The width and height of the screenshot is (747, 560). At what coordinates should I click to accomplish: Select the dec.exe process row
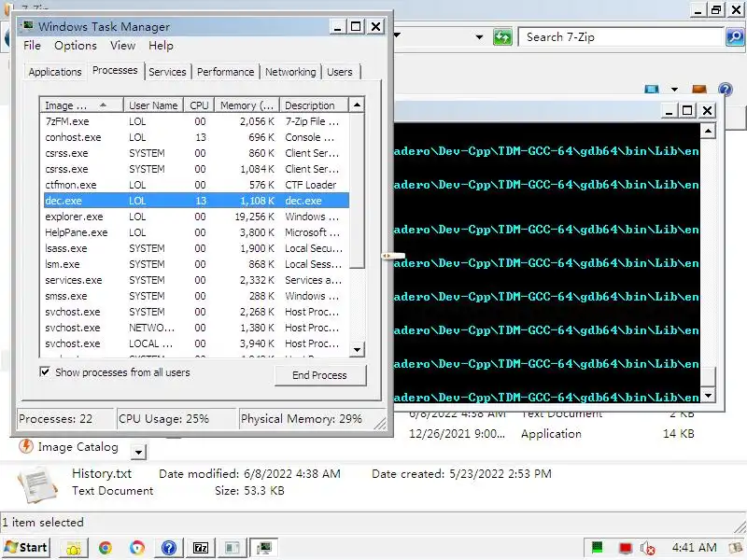(x=196, y=201)
